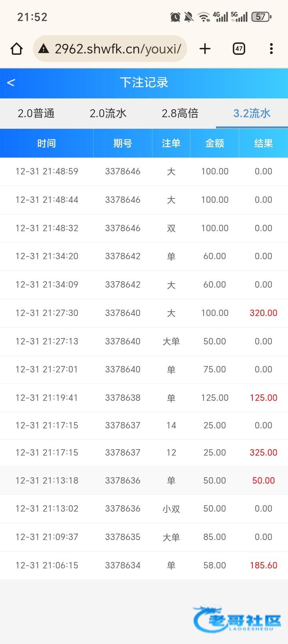Tap the insecure site warning icon
The width and height of the screenshot is (288, 644).
43,49
